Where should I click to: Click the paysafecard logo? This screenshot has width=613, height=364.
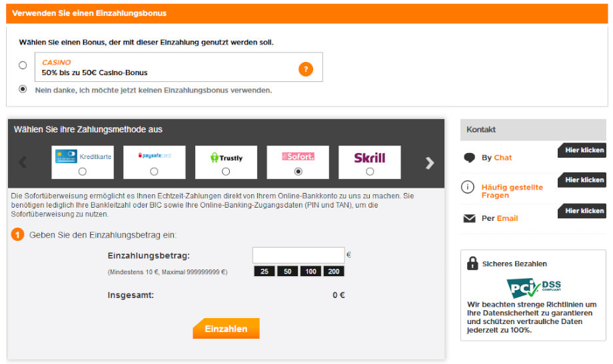155,156
